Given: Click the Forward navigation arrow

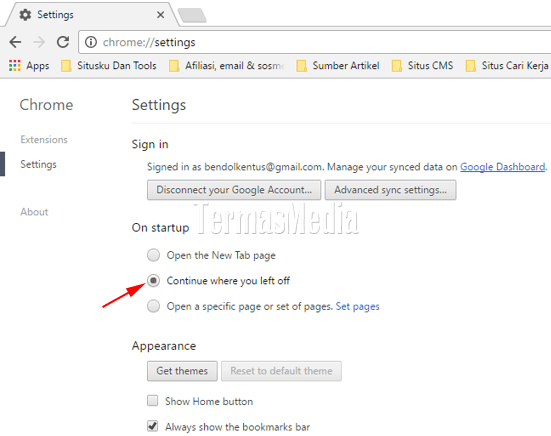Looking at the screenshot, I should 39,42.
